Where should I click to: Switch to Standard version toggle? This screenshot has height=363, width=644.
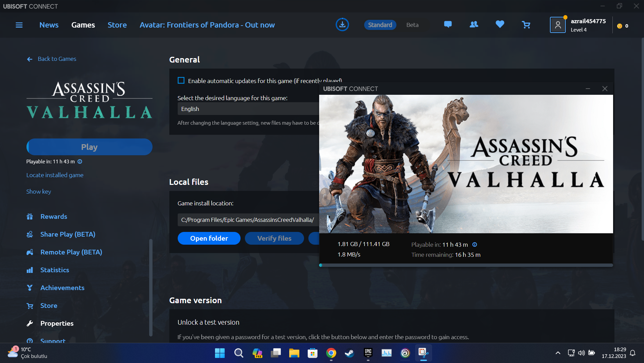click(380, 25)
